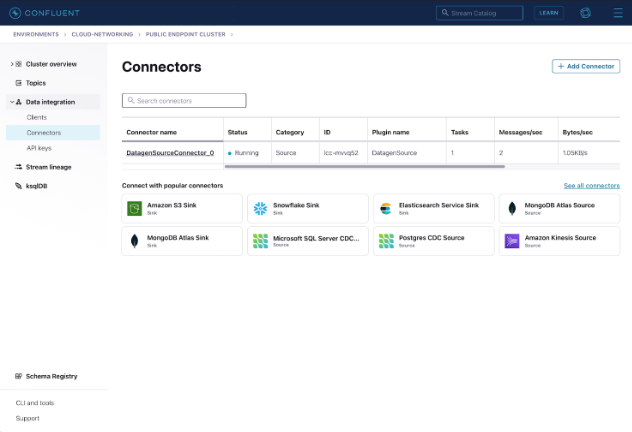Screen dimensions: 632x432
Task: Go to CLOUD-NETWORKING breadcrumb
Action: point(102,35)
